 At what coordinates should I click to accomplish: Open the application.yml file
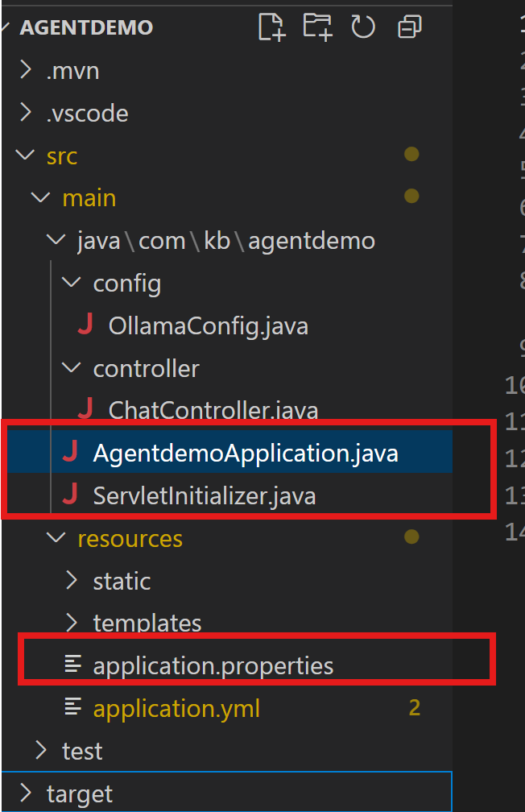click(176, 708)
